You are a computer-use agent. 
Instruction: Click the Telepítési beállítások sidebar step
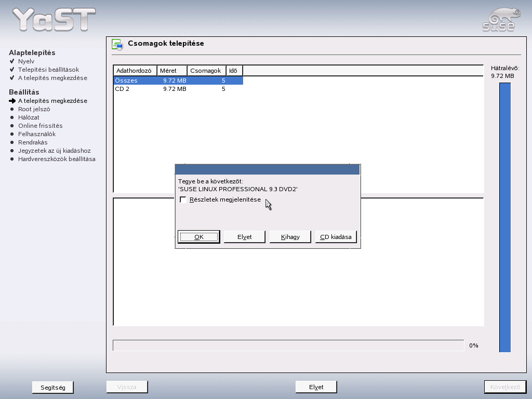tap(48, 70)
